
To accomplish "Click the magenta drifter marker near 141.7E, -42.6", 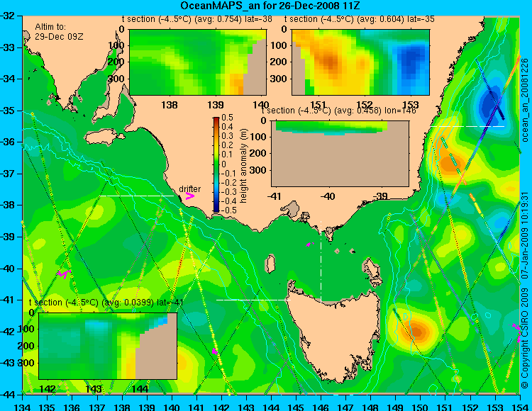I will click(215, 351).
